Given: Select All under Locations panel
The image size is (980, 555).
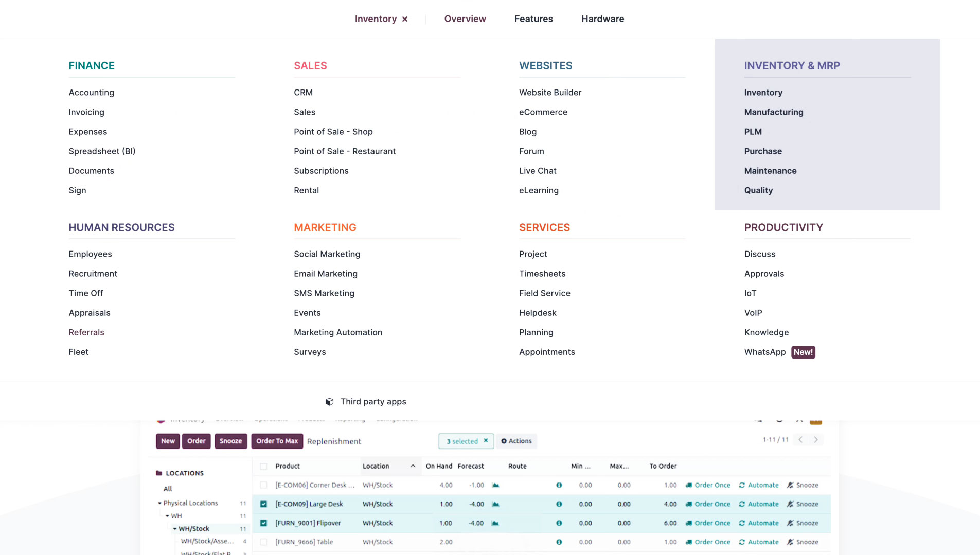Looking at the screenshot, I should click(x=168, y=489).
